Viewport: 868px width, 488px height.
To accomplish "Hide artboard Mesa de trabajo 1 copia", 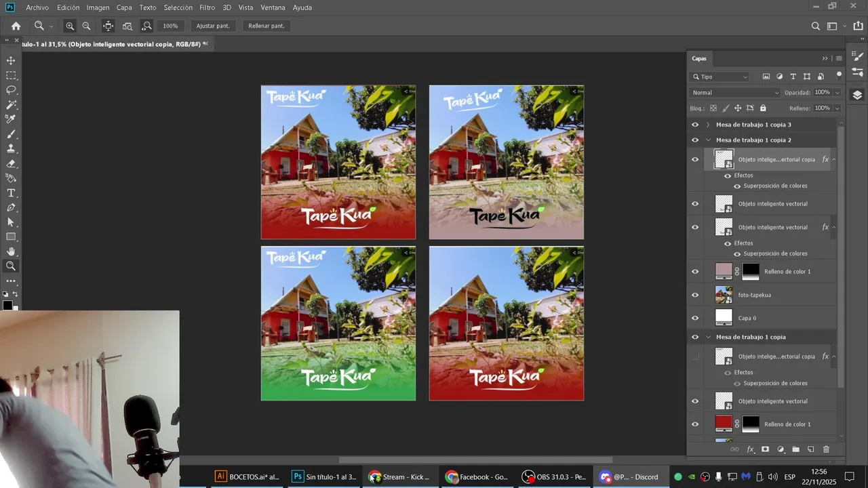I will tap(695, 337).
